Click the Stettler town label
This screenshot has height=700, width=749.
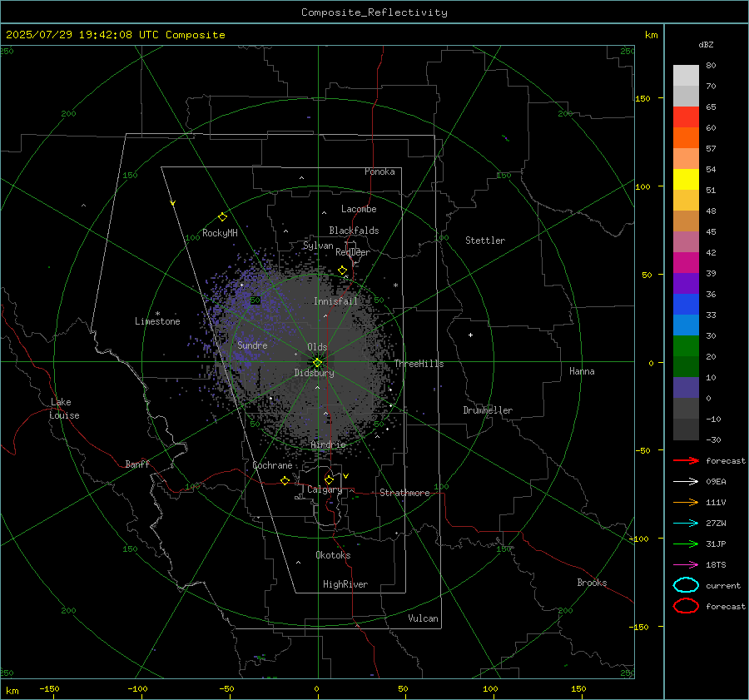tap(485, 241)
